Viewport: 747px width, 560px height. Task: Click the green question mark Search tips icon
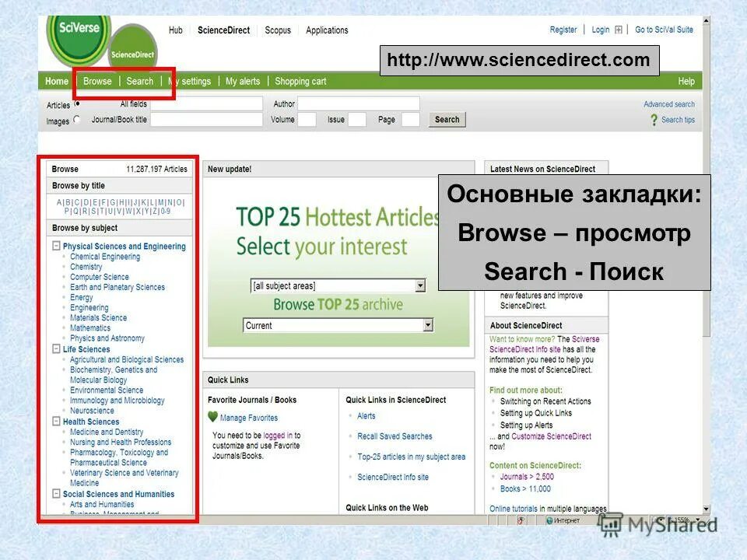654,120
